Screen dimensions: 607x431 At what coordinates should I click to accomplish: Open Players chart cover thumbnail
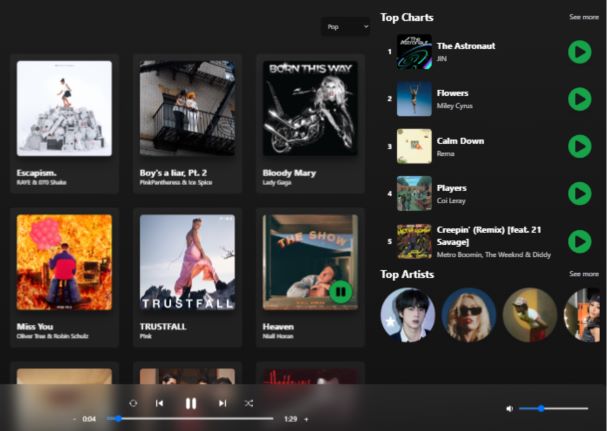pyautogui.click(x=414, y=194)
